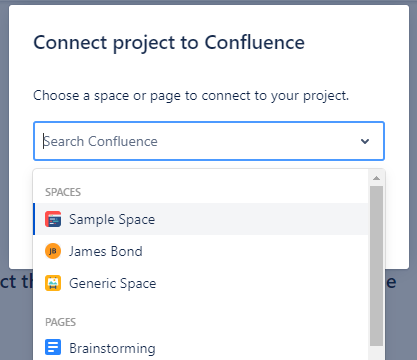Expand the Search Confluence dropdown chevron

pos(365,141)
